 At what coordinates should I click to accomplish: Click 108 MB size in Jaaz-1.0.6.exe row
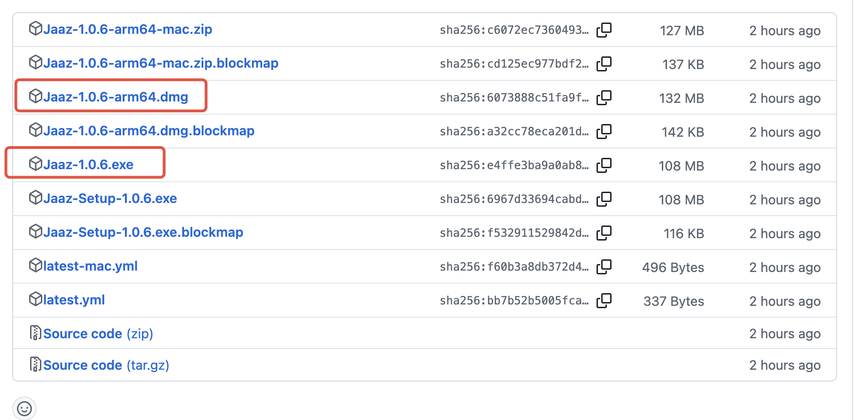[x=681, y=166]
